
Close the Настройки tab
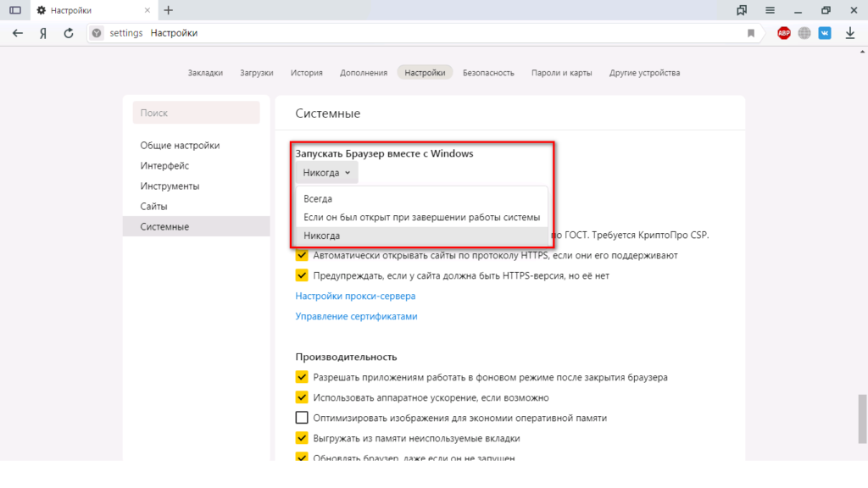[x=147, y=10]
